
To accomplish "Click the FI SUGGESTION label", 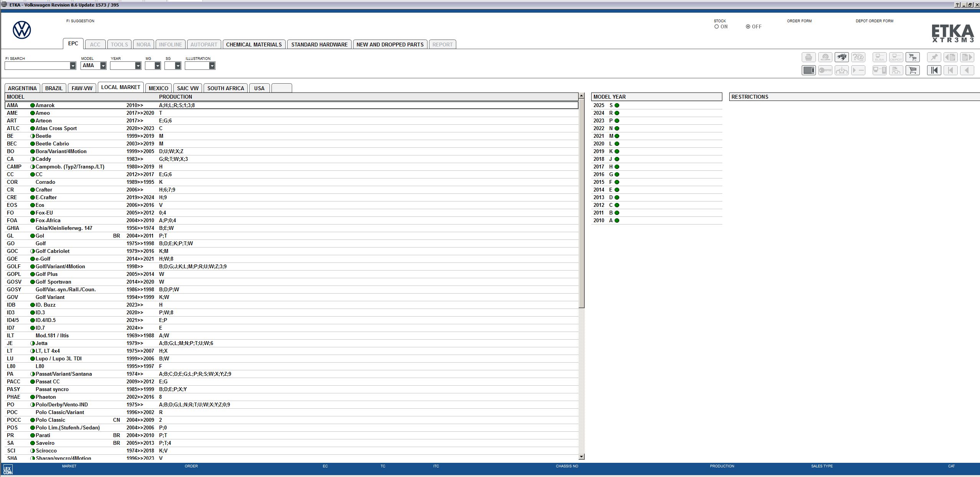I will [x=80, y=21].
